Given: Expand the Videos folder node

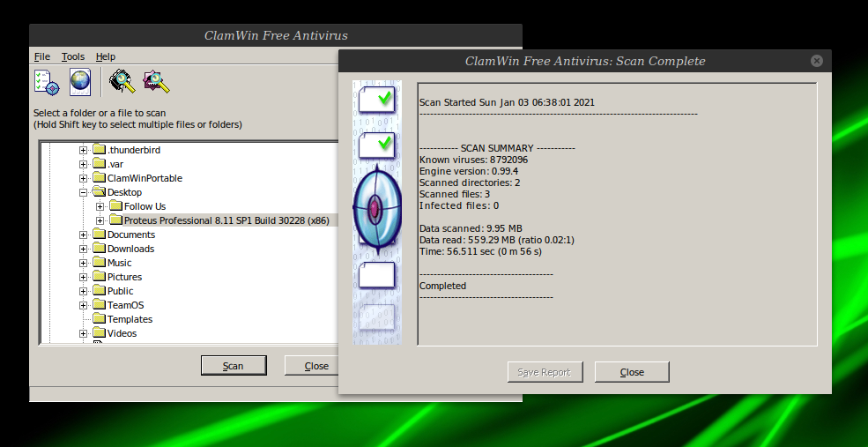Looking at the screenshot, I should pyautogui.click(x=83, y=333).
